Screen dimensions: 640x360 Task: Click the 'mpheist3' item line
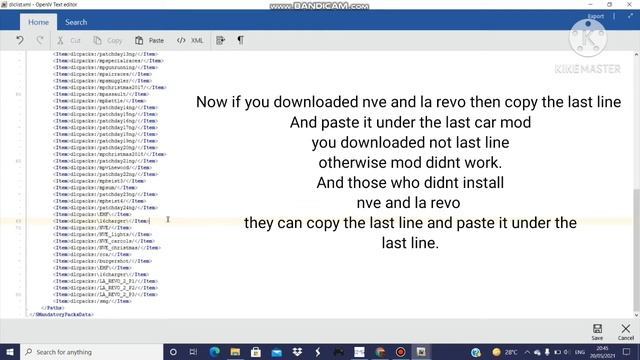click(x=99, y=181)
